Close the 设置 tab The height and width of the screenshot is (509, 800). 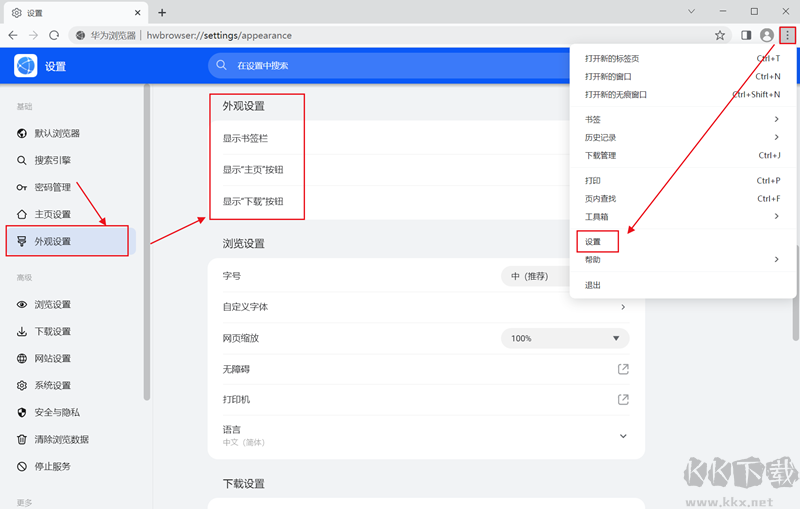point(138,13)
